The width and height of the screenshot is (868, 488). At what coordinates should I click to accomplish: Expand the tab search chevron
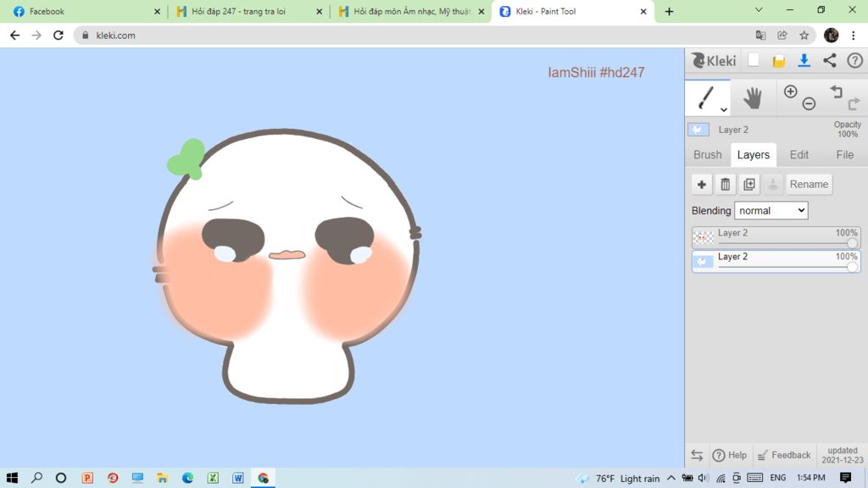pyautogui.click(x=759, y=10)
